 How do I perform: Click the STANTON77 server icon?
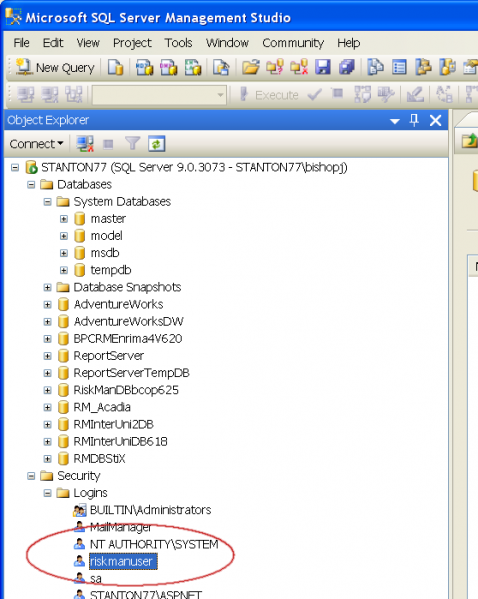(31, 167)
